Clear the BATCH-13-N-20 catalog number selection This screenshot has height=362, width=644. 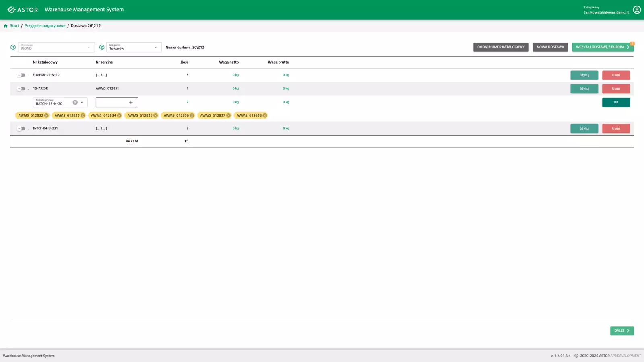75,102
